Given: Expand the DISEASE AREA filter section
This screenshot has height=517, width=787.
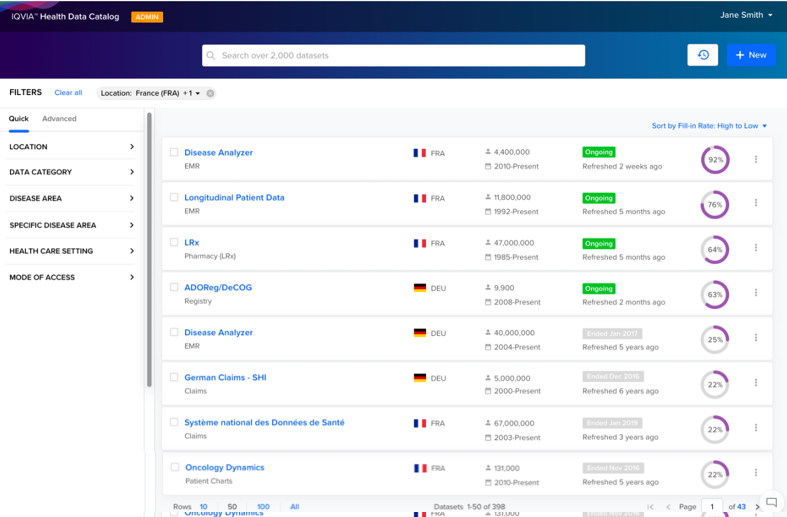Looking at the screenshot, I should point(72,198).
